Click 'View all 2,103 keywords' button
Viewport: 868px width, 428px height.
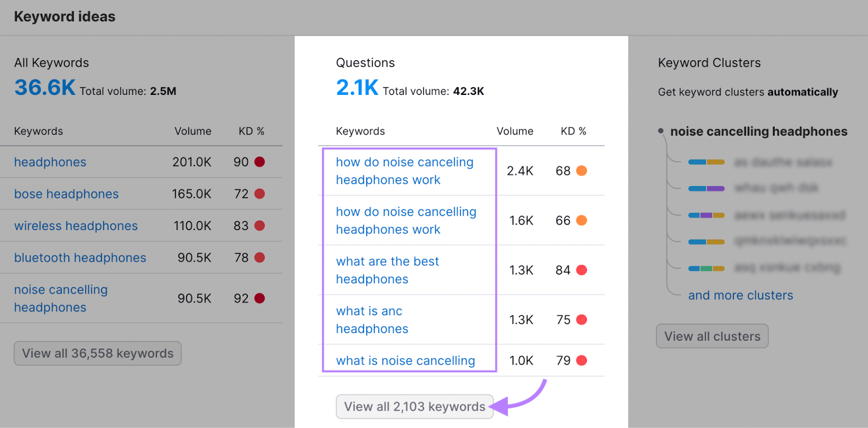pyautogui.click(x=414, y=407)
